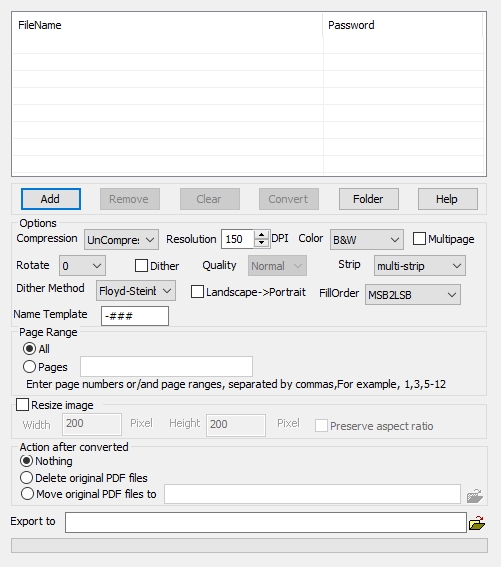The width and height of the screenshot is (501, 567).
Task: Increase Resolution with the up spinner arrow
Action: click(x=261, y=235)
